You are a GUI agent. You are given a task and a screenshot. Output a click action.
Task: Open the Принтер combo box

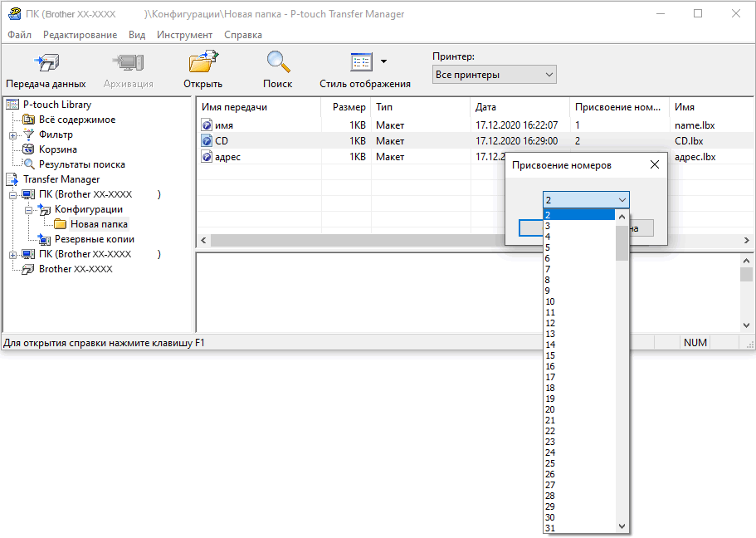coord(494,75)
